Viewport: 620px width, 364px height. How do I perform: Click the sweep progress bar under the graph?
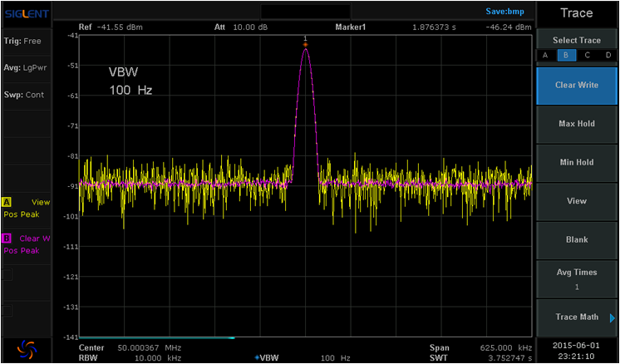coord(158,337)
